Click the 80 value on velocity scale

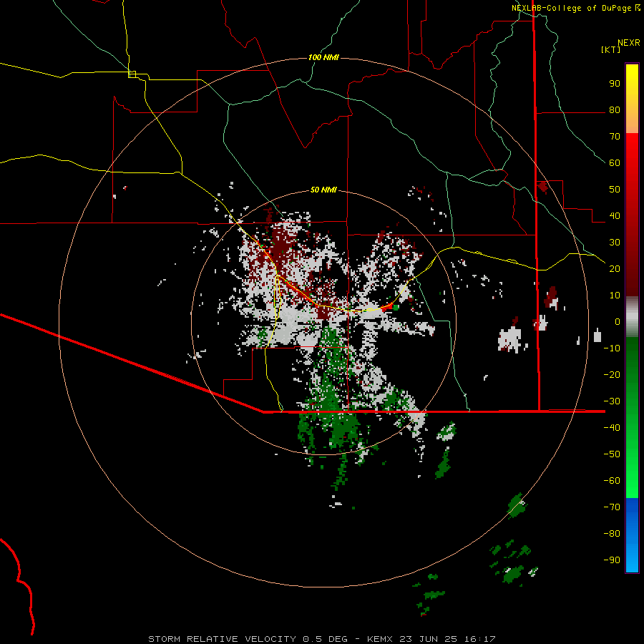pos(615,109)
